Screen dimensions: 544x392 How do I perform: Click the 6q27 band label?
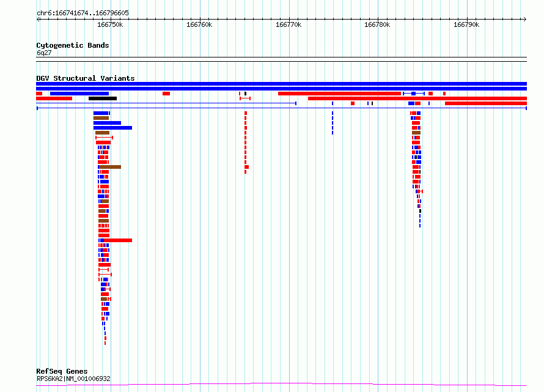[x=44, y=53]
